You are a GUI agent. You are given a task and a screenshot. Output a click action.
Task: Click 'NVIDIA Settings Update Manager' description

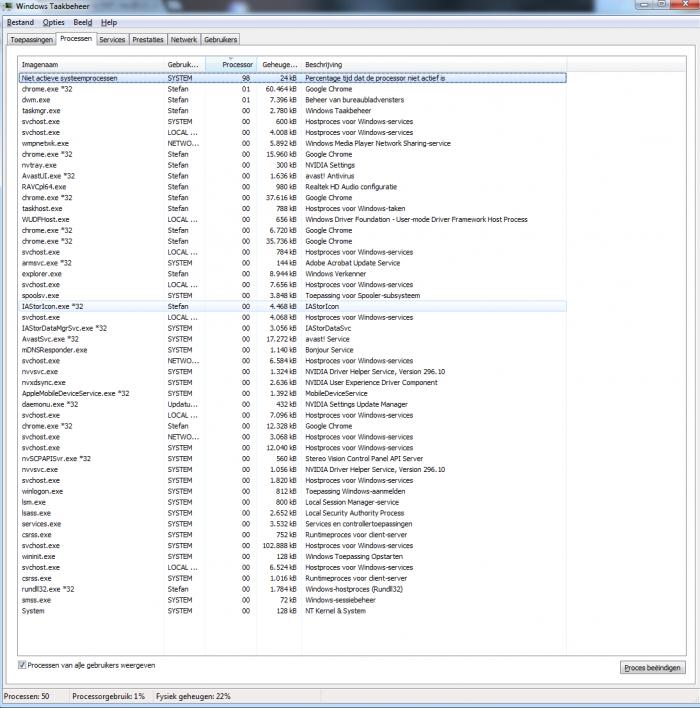coord(356,404)
